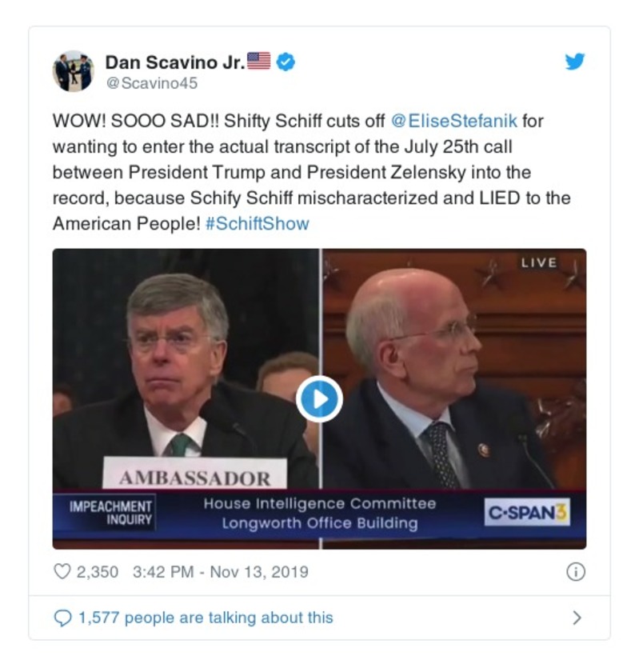The height and width of the screenshot is (672, 639).
Task: Click the reply speech bubble icon
Action: coord(62,618)
